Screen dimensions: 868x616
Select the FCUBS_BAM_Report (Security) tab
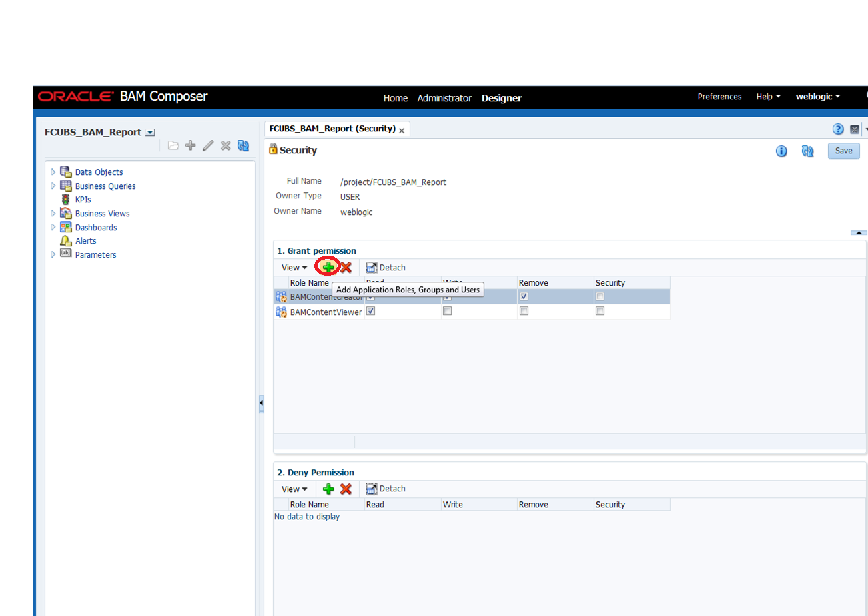click(x=332, y=129)
